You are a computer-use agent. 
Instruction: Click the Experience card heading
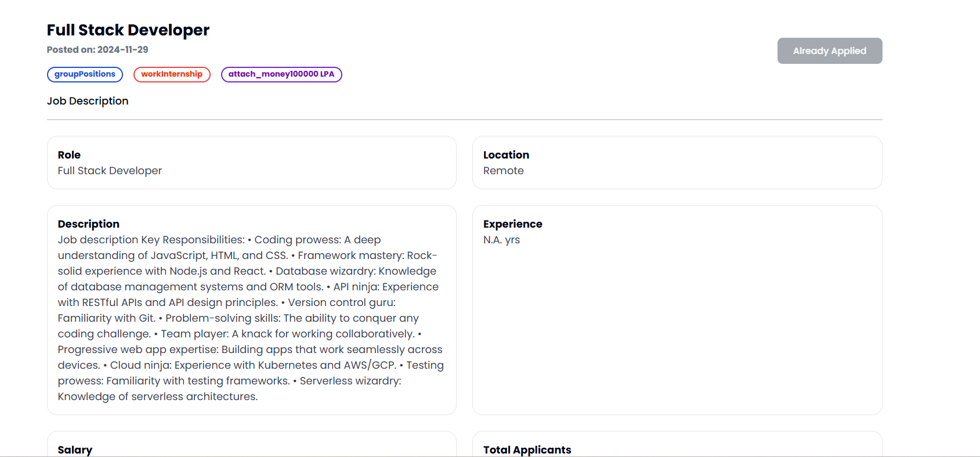(513, 224)
